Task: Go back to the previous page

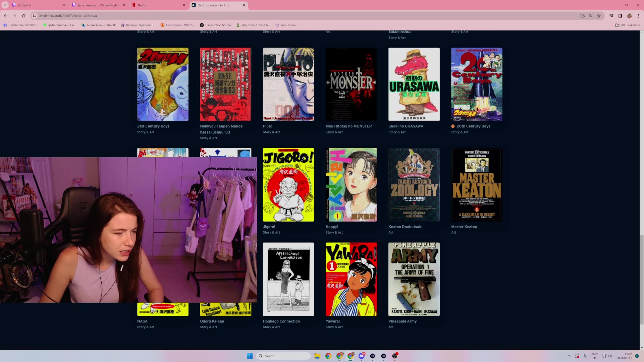Action: 5,16
